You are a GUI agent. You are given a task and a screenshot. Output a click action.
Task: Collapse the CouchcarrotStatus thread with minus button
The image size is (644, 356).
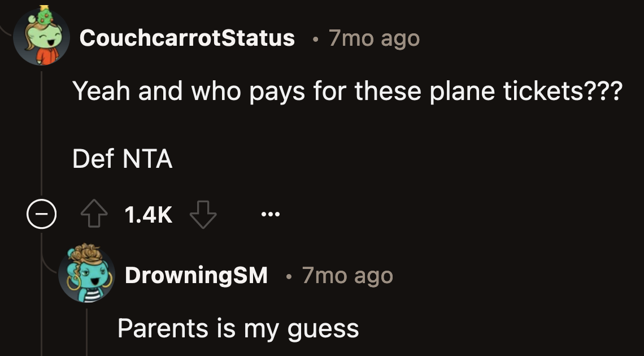click(41, 215)
